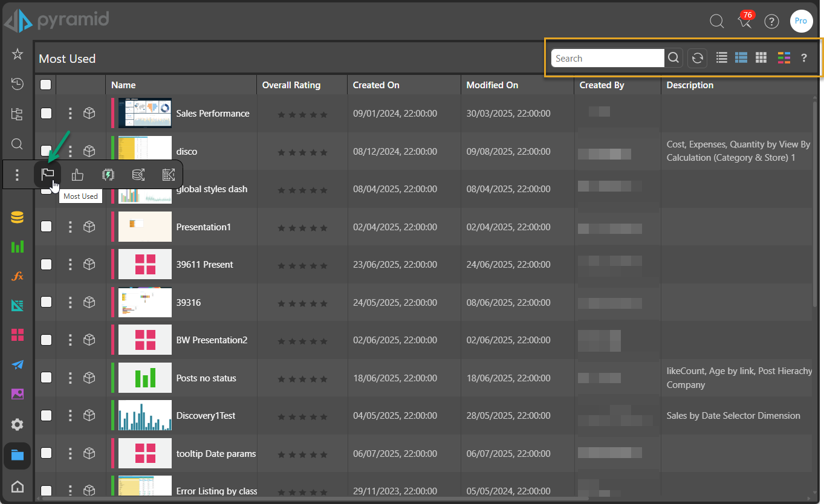Sort by the Modified On column header
Image resolution: width=824 pixels, height=504 pixels.
pos(492,85)
